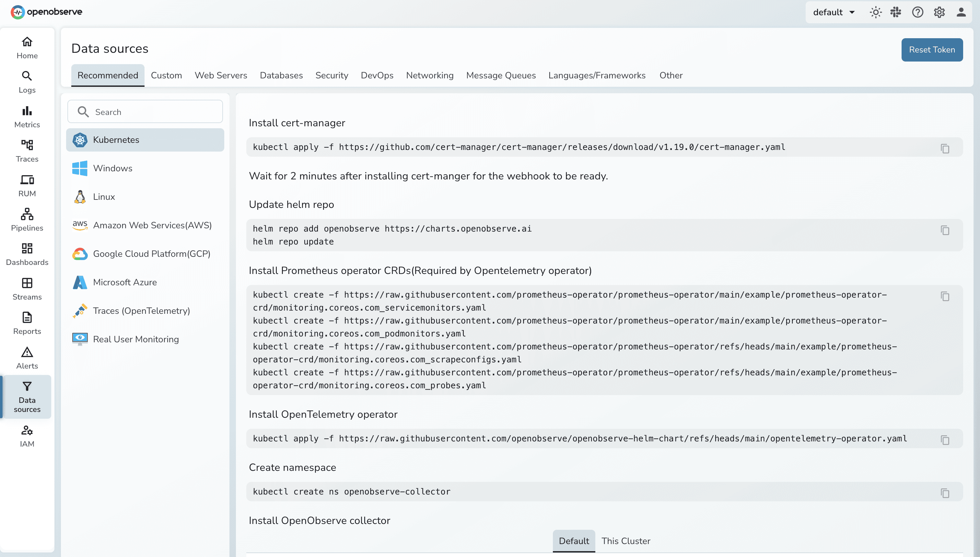980x557 pixels.
Task: Toggle light/dark theme
Action: (x=876, y=12)
